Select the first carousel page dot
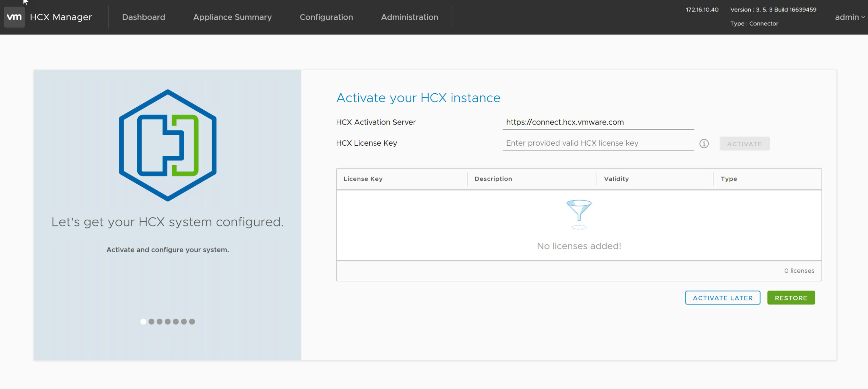 (x=143, y=321)
